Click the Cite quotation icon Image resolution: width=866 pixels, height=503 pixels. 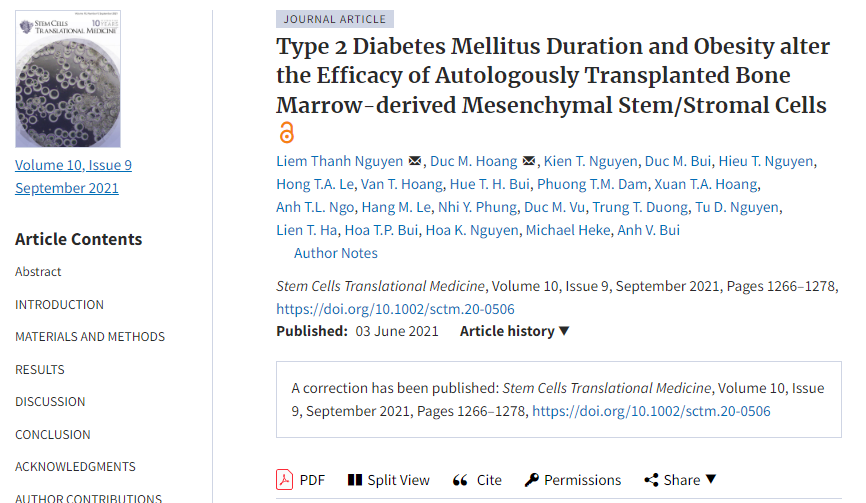pyautogui.click(x=460, y=480)
